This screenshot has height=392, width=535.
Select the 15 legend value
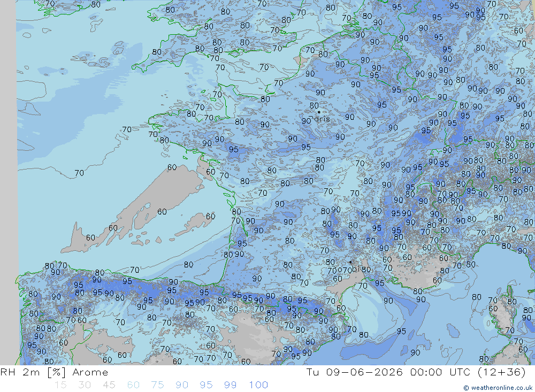tap(60, 385)
